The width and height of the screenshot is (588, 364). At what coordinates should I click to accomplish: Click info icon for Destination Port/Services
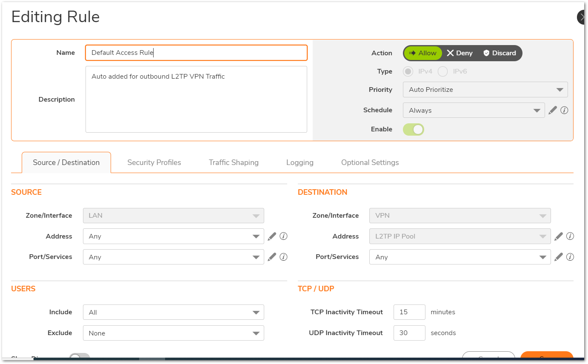[570, 257]
